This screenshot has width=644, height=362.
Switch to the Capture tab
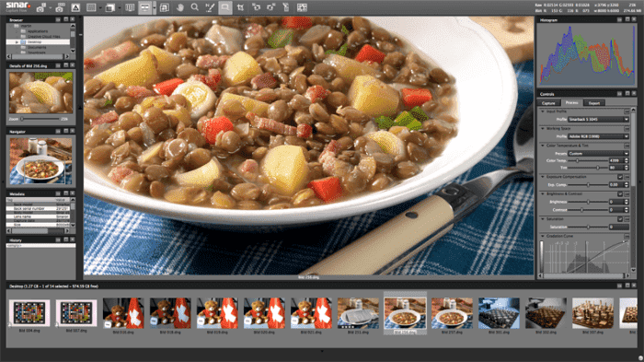548,103
